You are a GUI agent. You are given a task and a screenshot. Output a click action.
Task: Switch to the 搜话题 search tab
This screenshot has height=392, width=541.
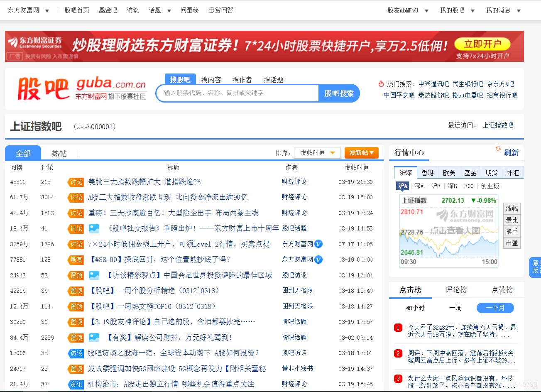click(x=273, y=80)
